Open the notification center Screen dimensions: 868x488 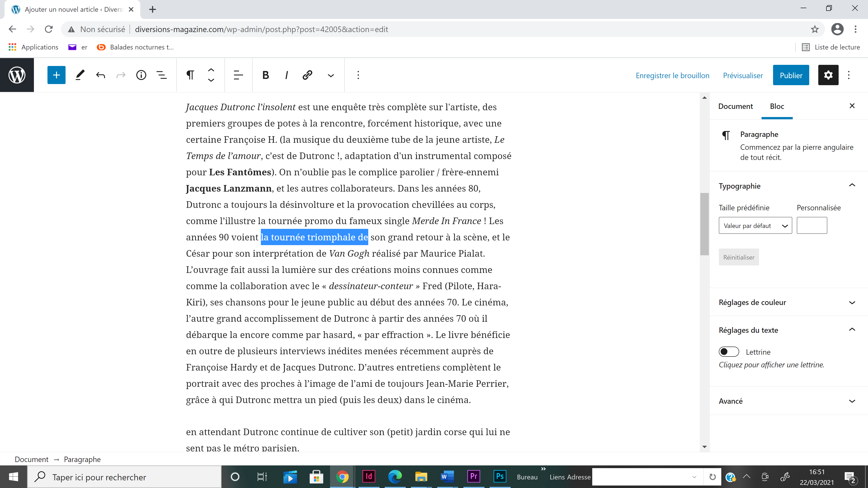(850, 477)
